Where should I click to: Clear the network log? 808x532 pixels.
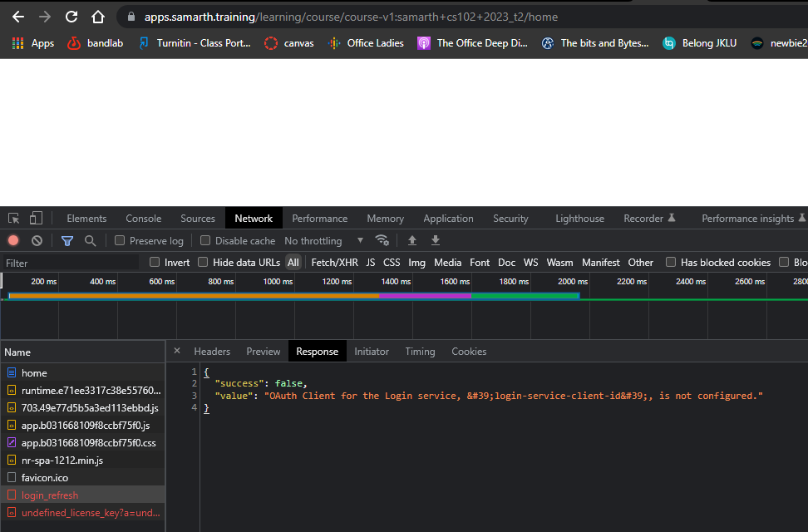tap(37, 241)
